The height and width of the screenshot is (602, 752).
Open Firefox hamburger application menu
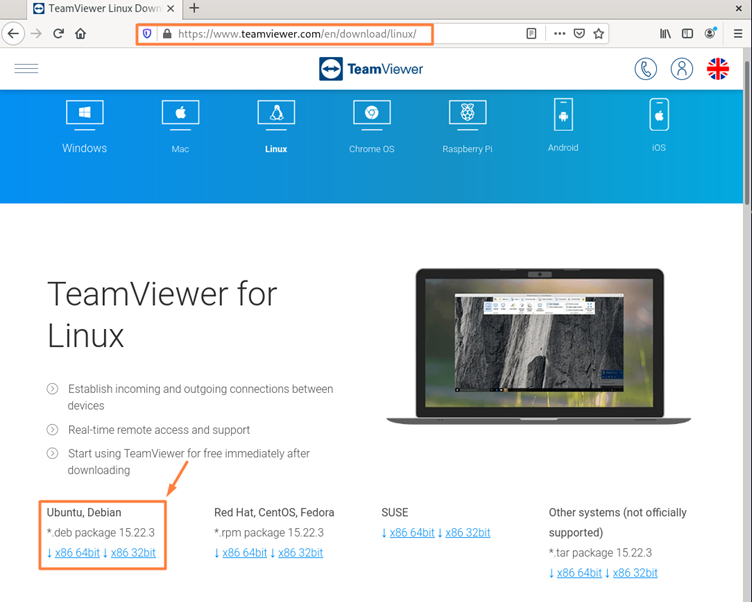[x=738, y=34]
